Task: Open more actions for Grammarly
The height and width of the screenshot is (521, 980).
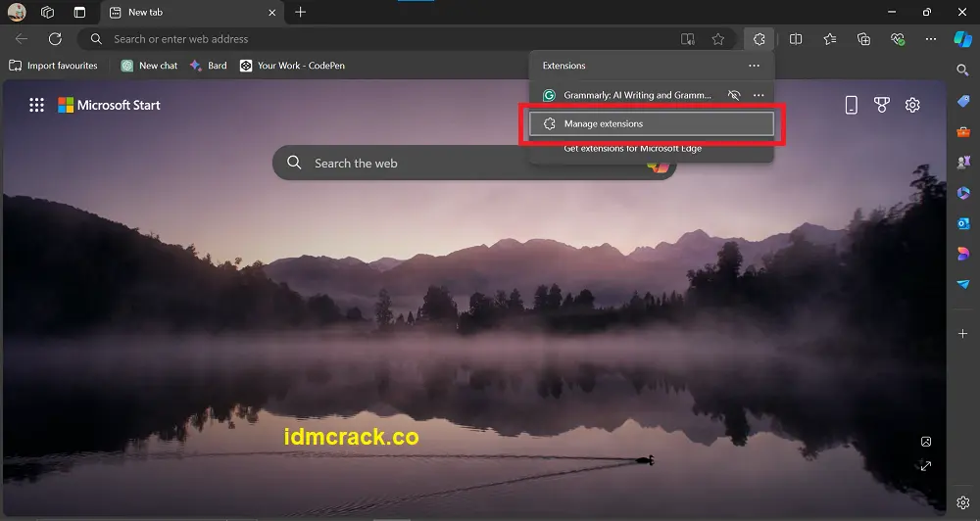Action: tap(759, 95)
